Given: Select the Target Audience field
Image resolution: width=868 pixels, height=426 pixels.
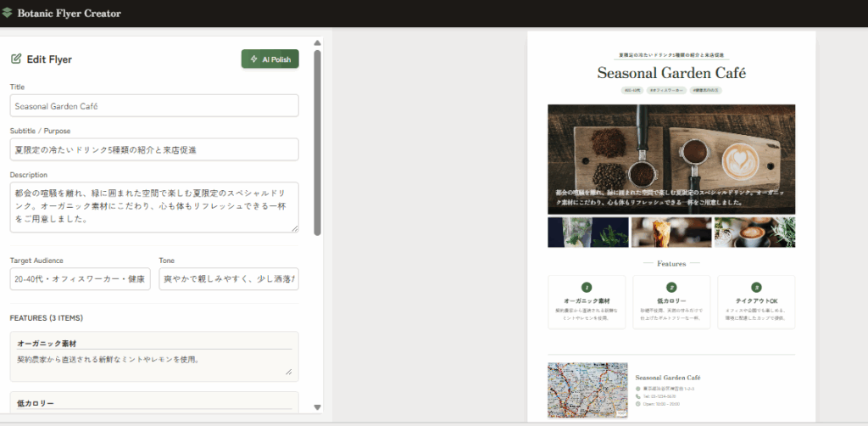Looking at the screenshot, I should click(x=81, y=279).
